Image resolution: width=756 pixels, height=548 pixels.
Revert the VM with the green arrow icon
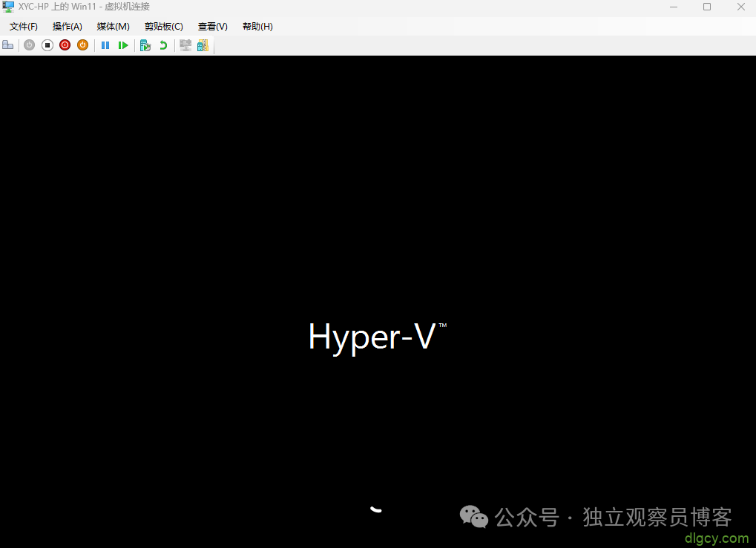(163, 44)
